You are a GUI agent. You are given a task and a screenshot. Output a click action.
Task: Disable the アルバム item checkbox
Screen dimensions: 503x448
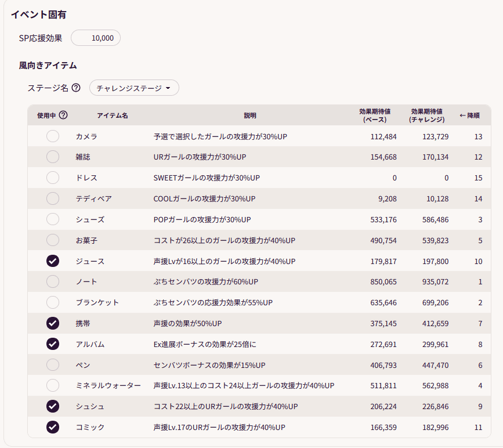pyautogui.click(x=53, y=344)
